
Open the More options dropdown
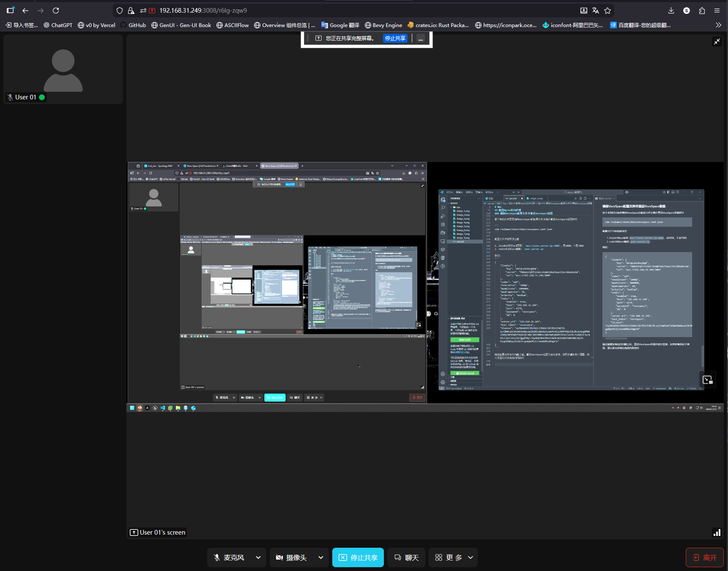[453, 557]
